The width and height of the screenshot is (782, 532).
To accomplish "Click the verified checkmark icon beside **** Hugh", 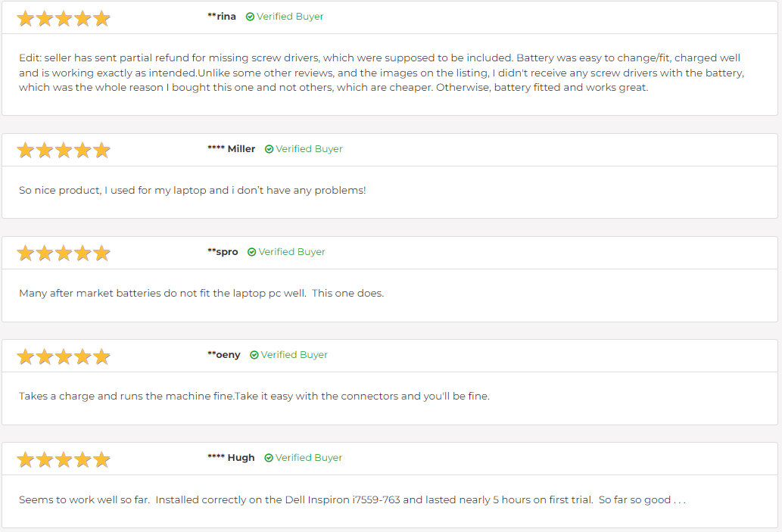I will [269, 458].
